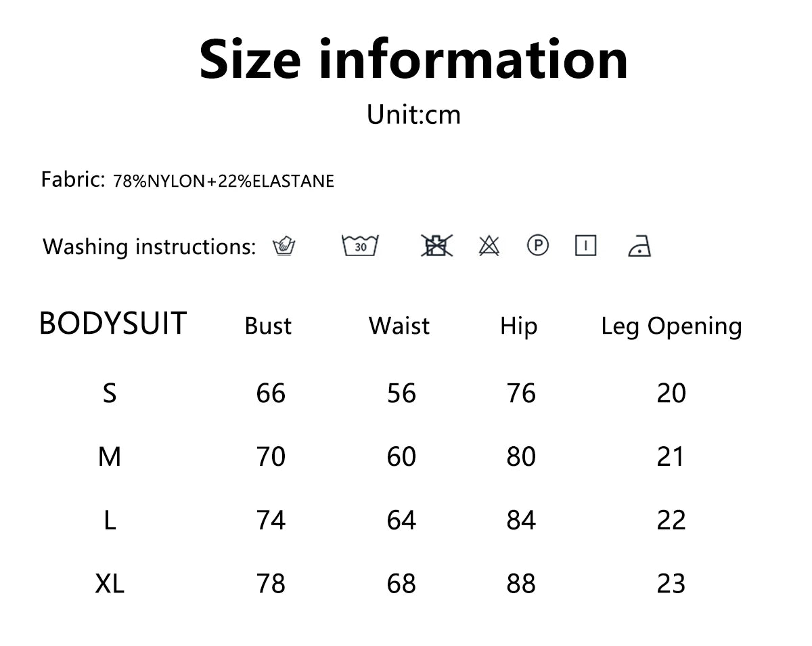
Task: Click the XL size row label
Action: click(x=110, y=583)
